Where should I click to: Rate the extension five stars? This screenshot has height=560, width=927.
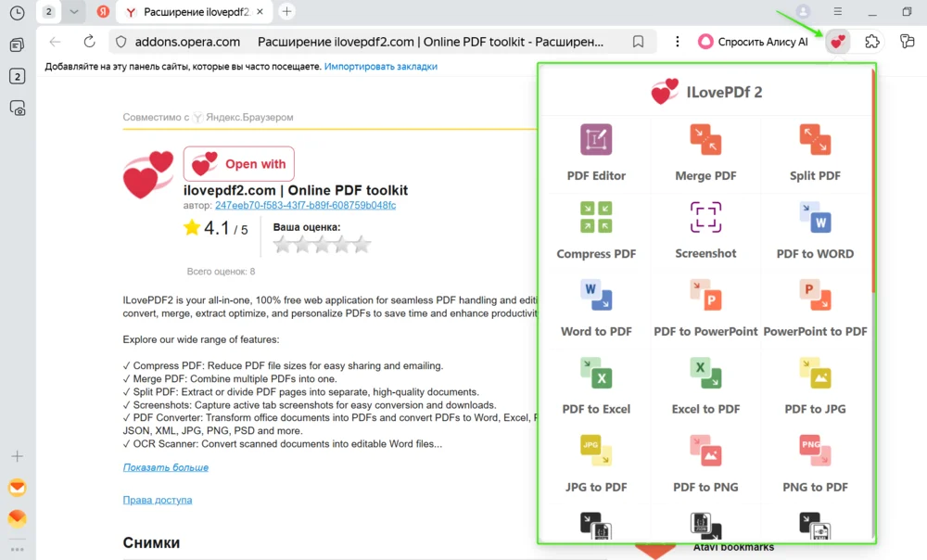click(362, 244)
